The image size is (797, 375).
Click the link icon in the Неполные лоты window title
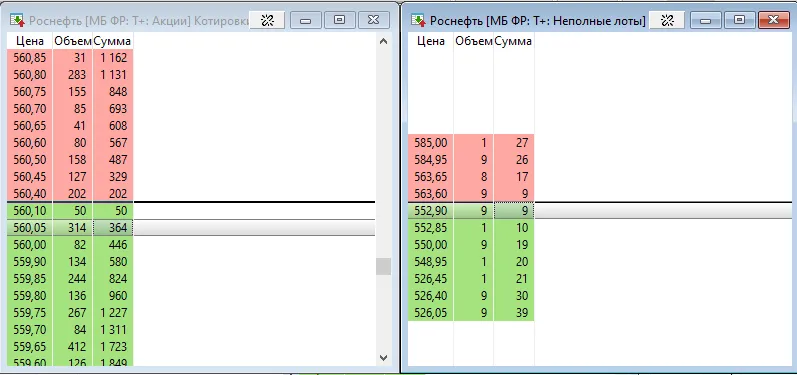click(x=667, y=20)
